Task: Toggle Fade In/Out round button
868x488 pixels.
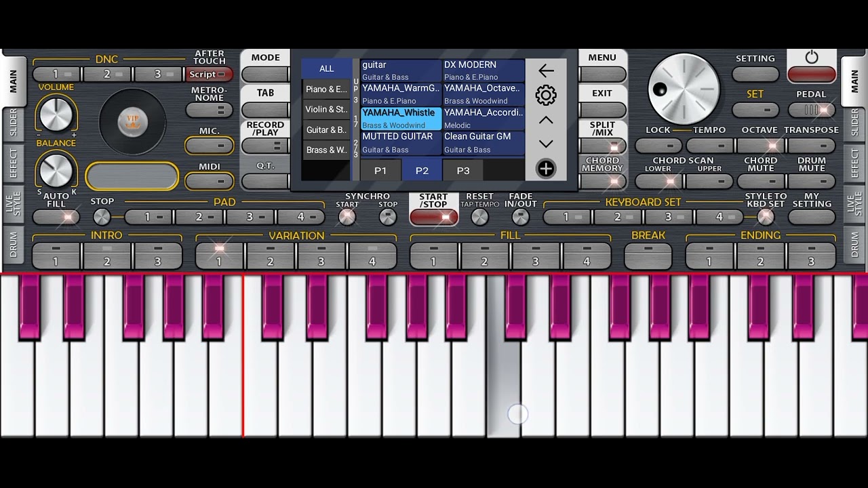Action: click(520, 217)
